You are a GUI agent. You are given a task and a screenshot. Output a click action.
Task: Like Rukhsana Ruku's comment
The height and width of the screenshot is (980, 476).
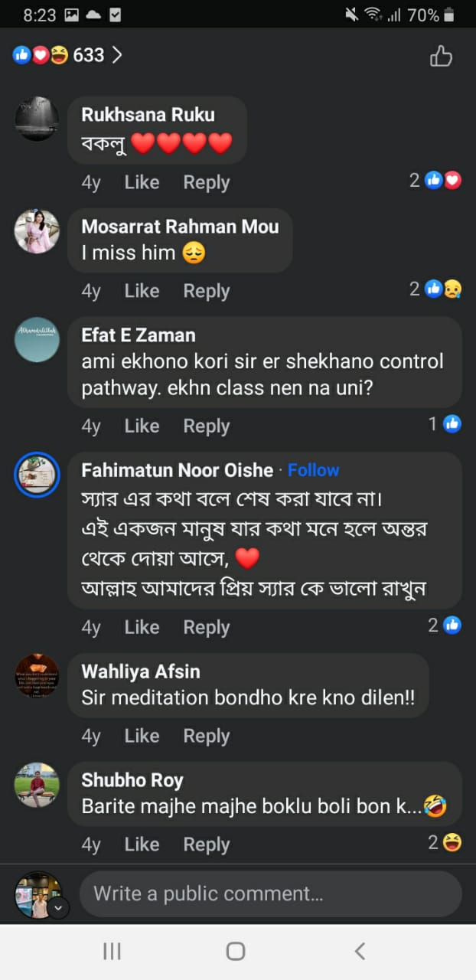click(142, 182)
